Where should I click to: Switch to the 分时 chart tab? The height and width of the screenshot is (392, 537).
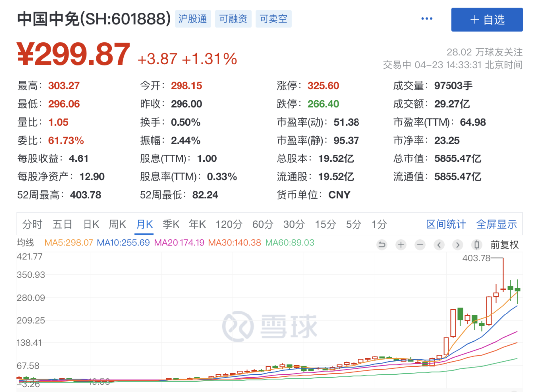(x=32, y=225)
